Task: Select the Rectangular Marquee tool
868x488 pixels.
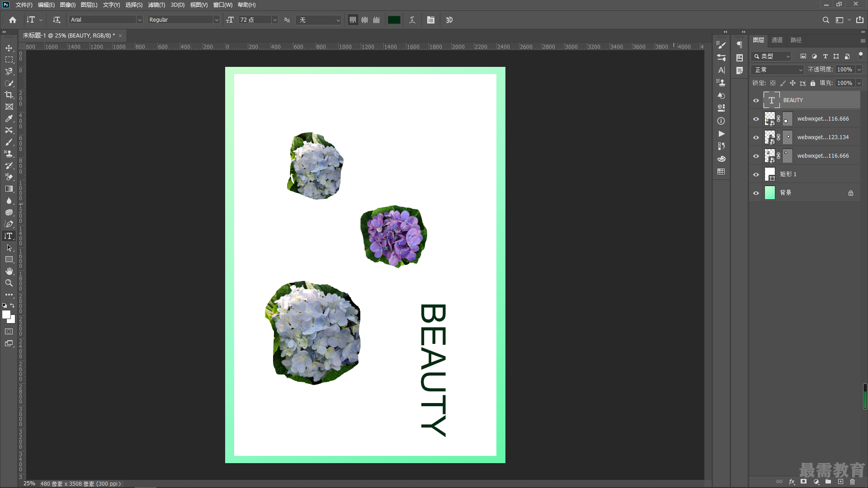Action: 9,60
